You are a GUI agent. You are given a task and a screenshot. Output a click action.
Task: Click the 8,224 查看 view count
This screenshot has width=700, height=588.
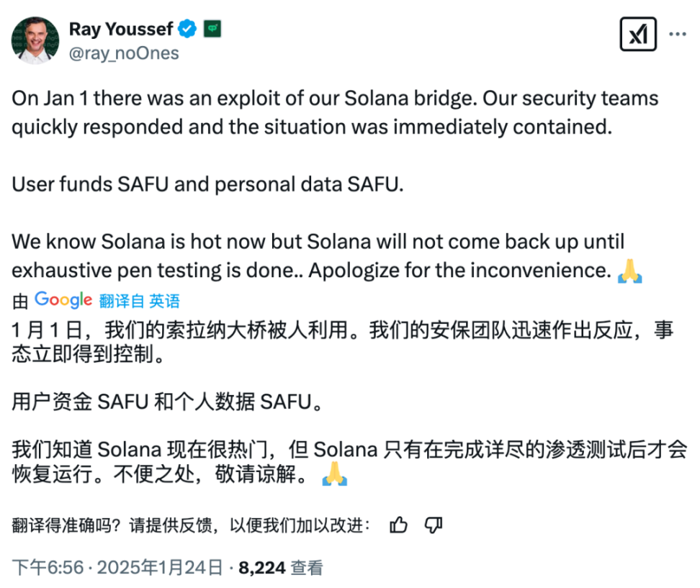point(281,567)
